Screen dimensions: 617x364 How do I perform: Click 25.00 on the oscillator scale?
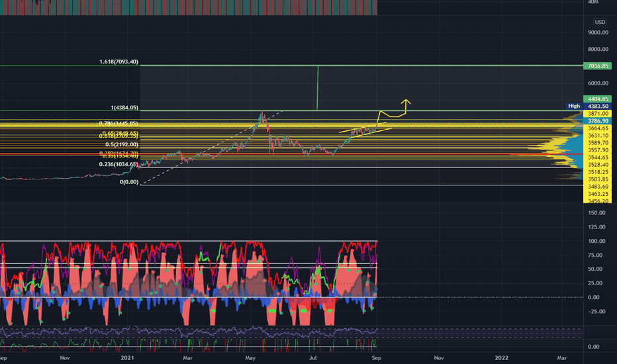595,283
